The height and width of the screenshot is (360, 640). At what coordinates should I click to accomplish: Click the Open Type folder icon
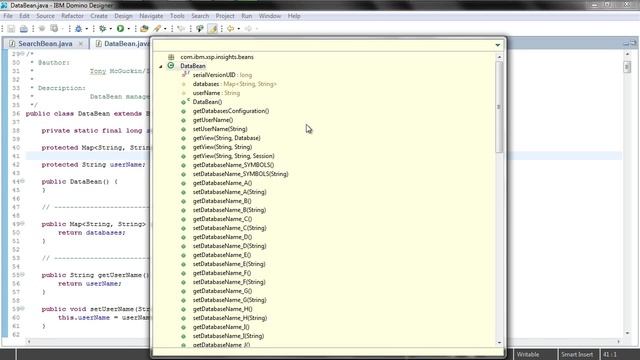point(144,29)
